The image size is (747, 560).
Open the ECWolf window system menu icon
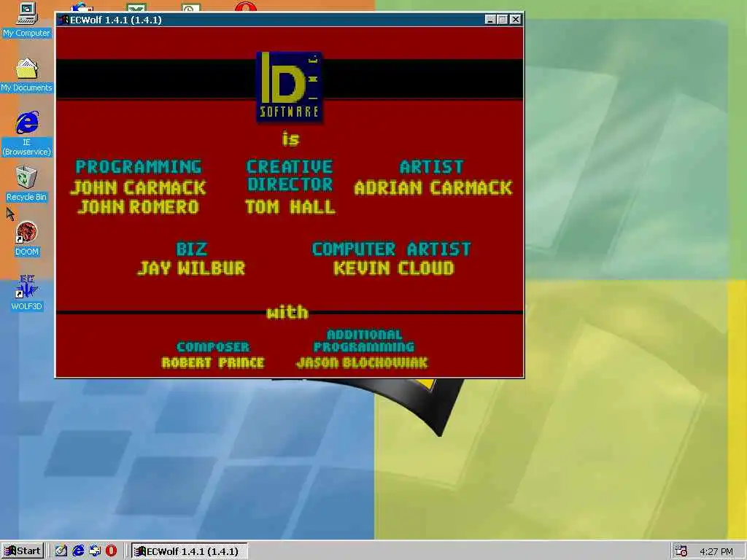(x=63, y=20)
